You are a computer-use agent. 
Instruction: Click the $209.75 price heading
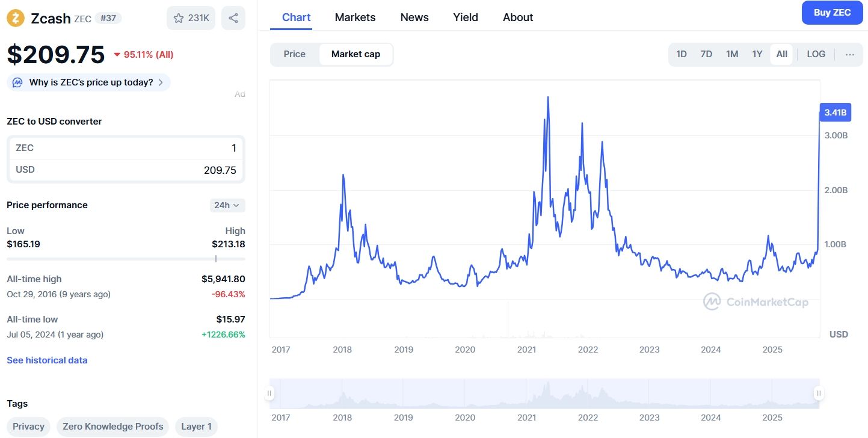click(x=56, y=55)
